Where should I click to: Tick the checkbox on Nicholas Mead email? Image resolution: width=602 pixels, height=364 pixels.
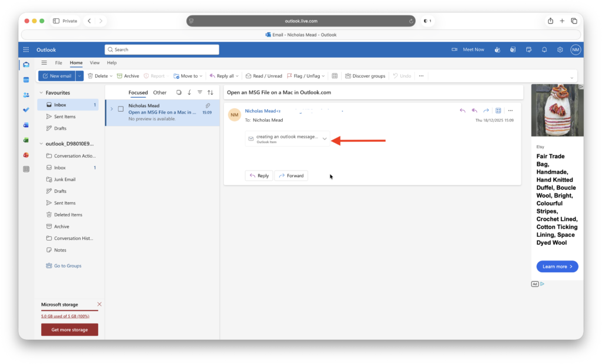tap(121, 109)
